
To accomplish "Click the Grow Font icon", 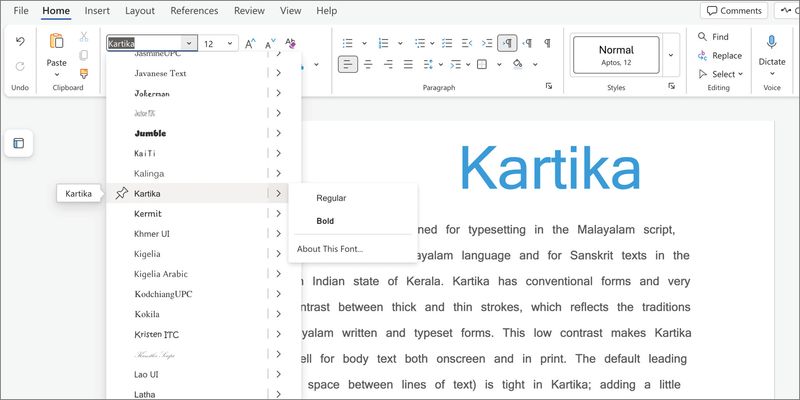I will (x=248, y=44).
